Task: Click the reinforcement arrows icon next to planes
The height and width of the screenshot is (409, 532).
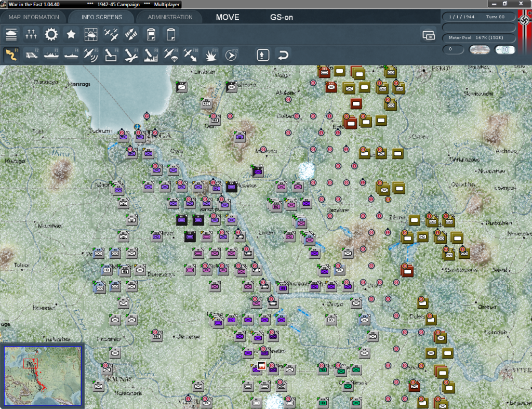Action: click(x=131, y=34)
